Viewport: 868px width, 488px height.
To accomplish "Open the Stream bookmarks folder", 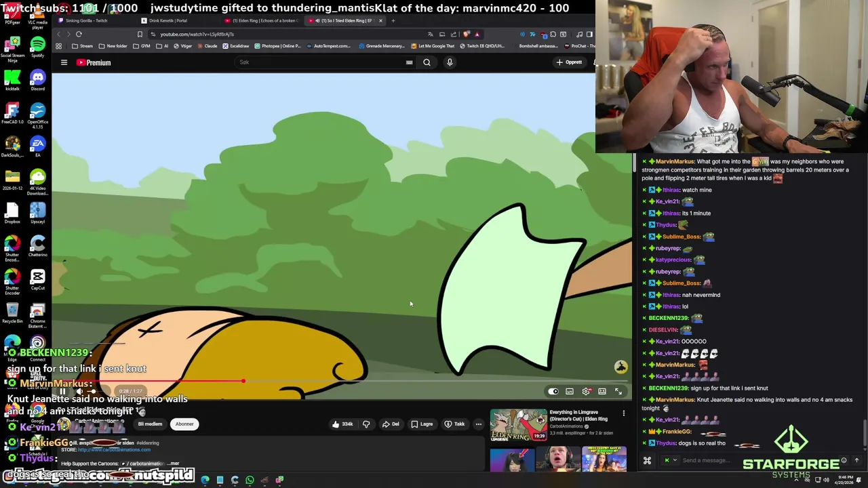I will click(82, 46).
